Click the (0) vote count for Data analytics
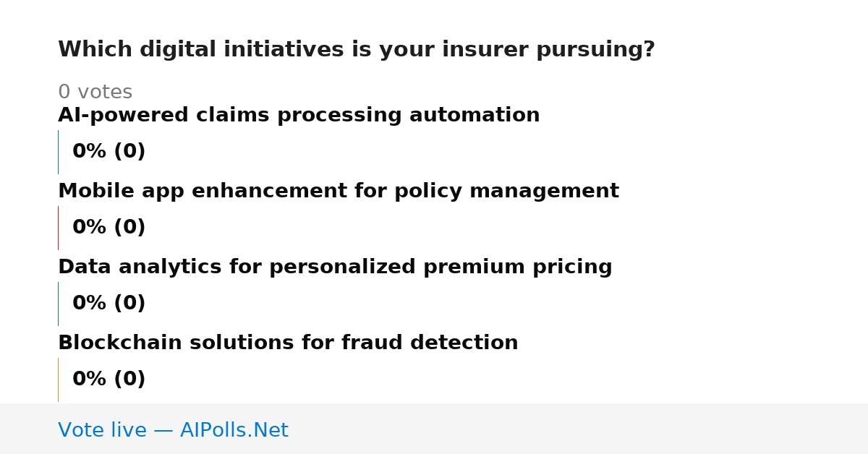 click(129, 304)
